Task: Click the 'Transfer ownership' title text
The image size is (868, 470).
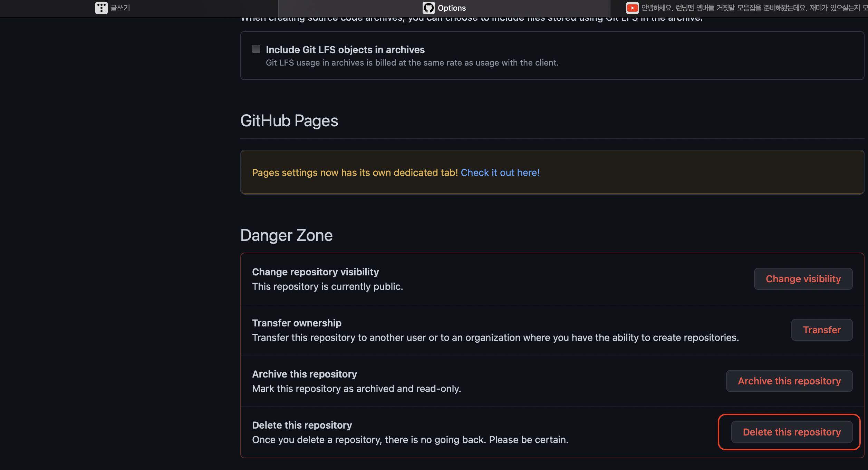Action: coord(297,323)
